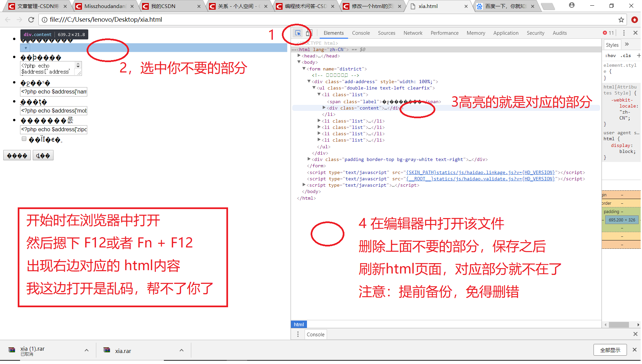
Task: Collapse the div class add-address node
Action: tap(309, 81)
